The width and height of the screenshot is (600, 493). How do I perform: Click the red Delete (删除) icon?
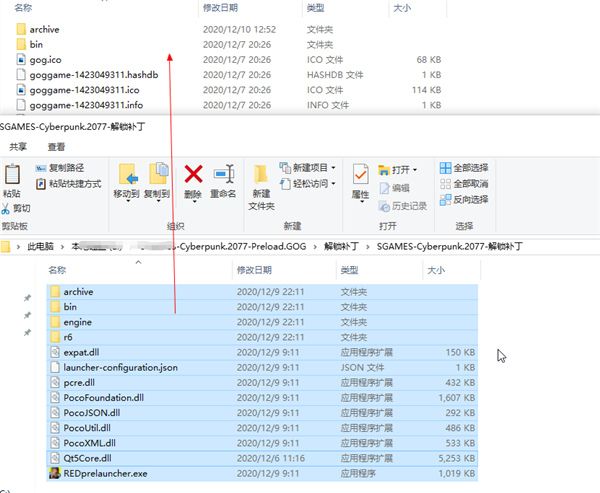point(193,180)
